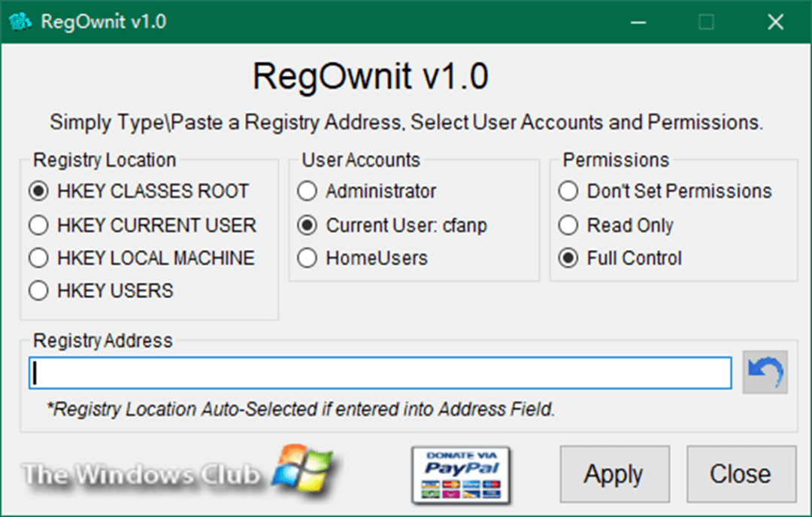Select Don't Set Permissions option
This screenshot has height=517, width=812.
[x=568, y=192]
